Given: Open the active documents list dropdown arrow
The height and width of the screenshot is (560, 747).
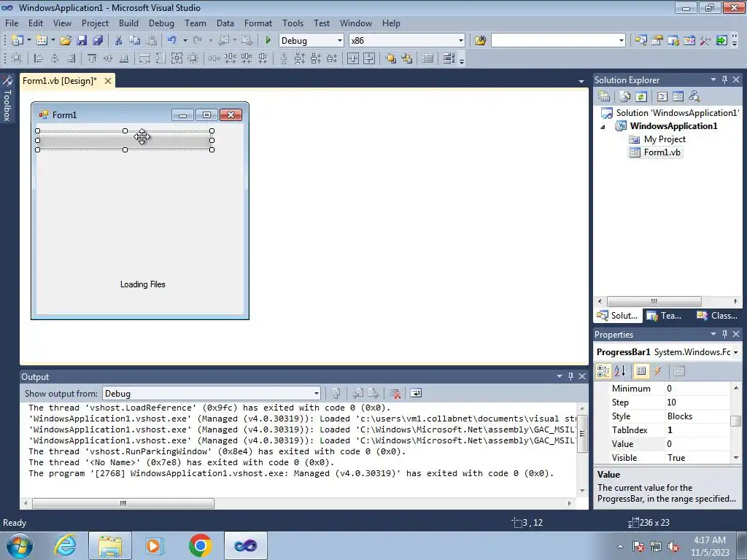Looking at the screenshot, I should pos(581,82).
